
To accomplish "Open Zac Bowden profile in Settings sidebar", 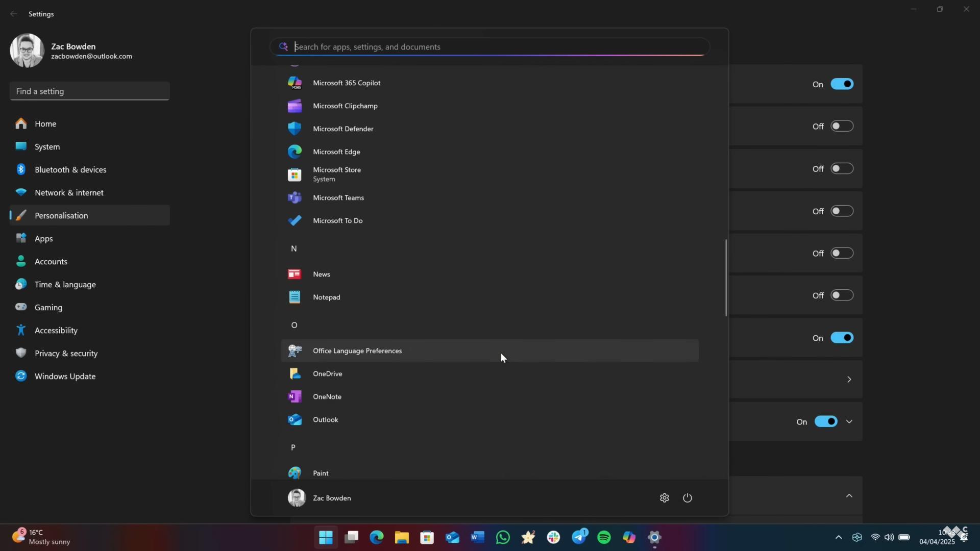I will click(x=71, y=51).
